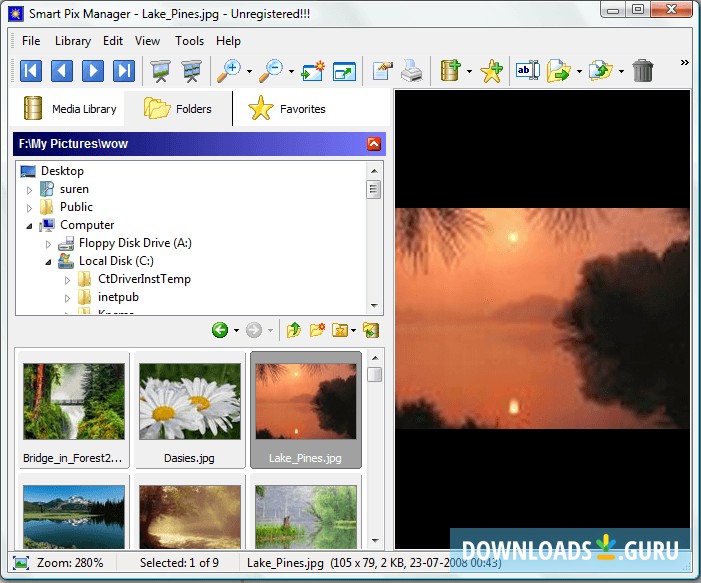Viewport: 701px width, 583px height.
Task: Open the Edit menu
Action: click(113, 41)
